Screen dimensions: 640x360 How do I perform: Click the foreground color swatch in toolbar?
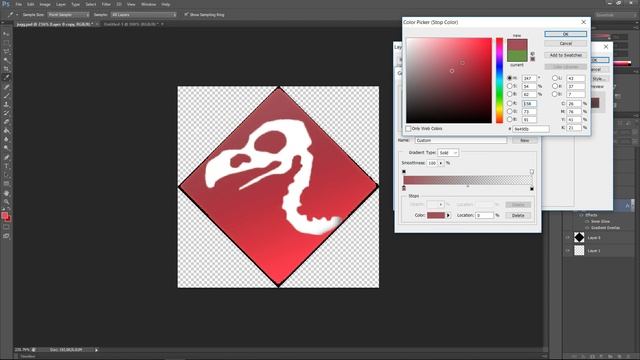pos(4,215)
